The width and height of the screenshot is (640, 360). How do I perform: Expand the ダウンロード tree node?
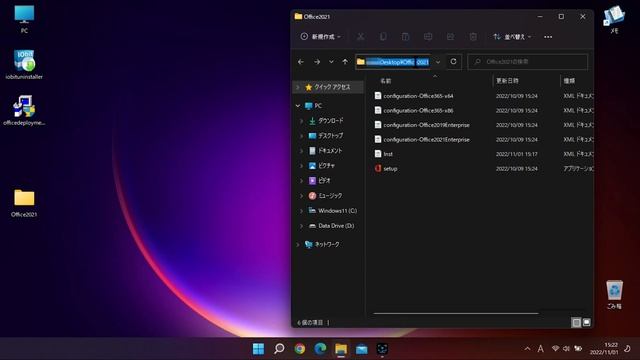[x=302, y=121]
